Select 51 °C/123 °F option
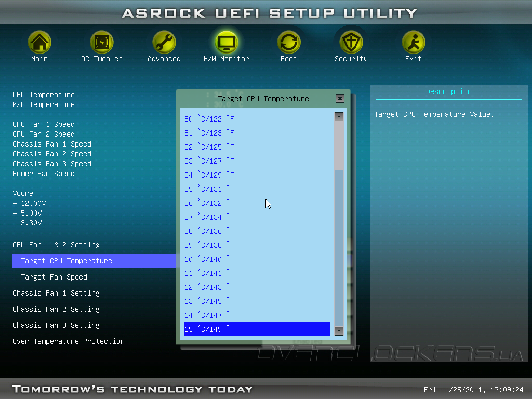Viewport: 532px width, 399px height. tap(257, 133)
